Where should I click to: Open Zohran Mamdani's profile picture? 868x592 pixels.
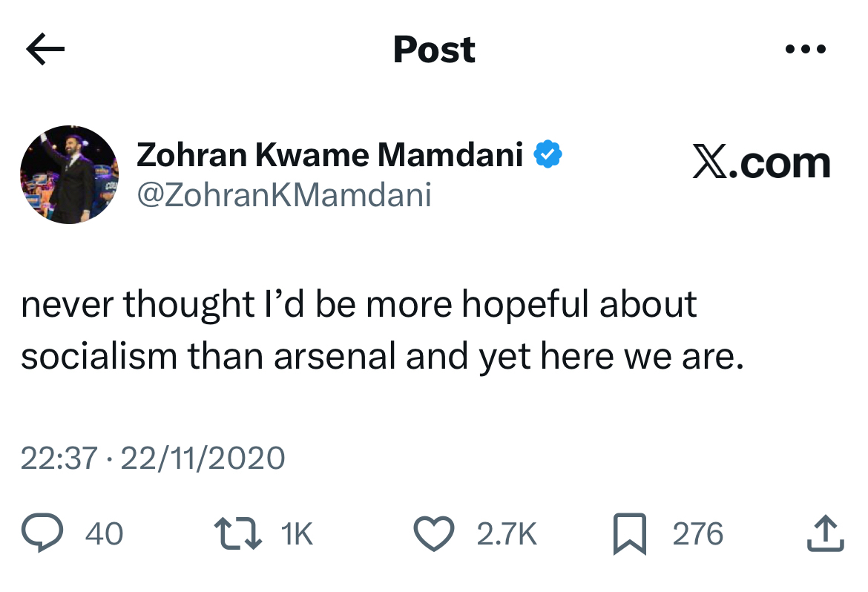[69, 175]
